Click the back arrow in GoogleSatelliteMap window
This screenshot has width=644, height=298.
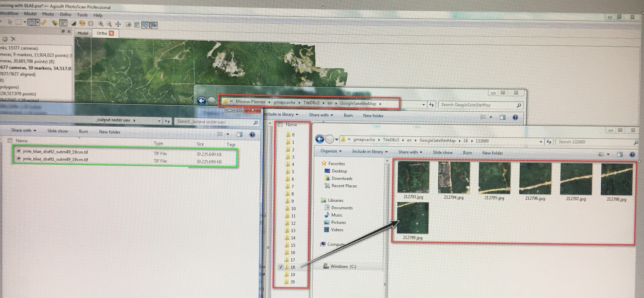201,101
